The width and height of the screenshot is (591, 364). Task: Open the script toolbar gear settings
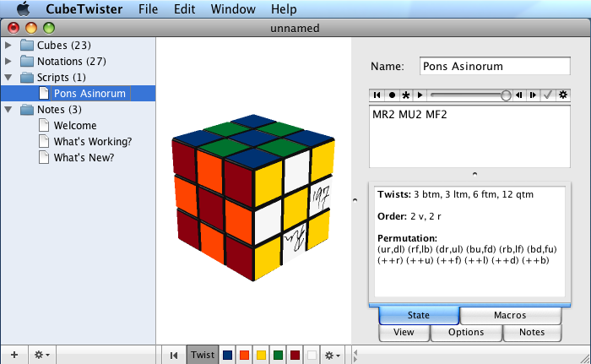point(563,95)
